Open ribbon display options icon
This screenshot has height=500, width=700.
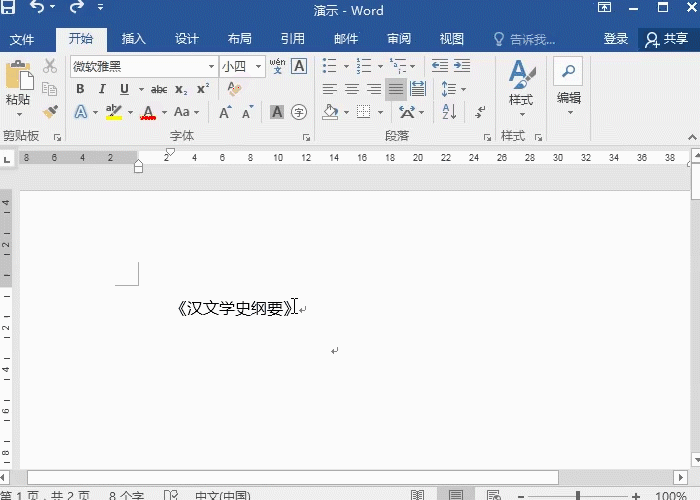(x=604, y=7)
